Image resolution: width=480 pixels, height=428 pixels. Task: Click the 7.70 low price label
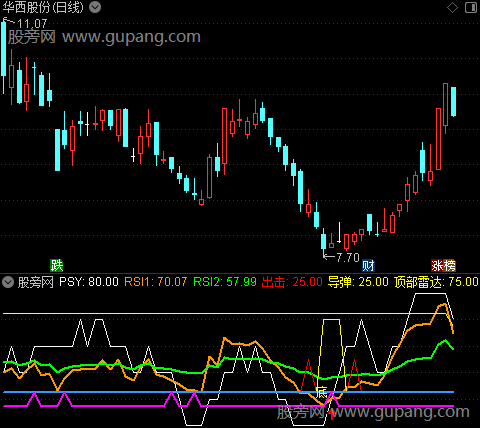348,257
